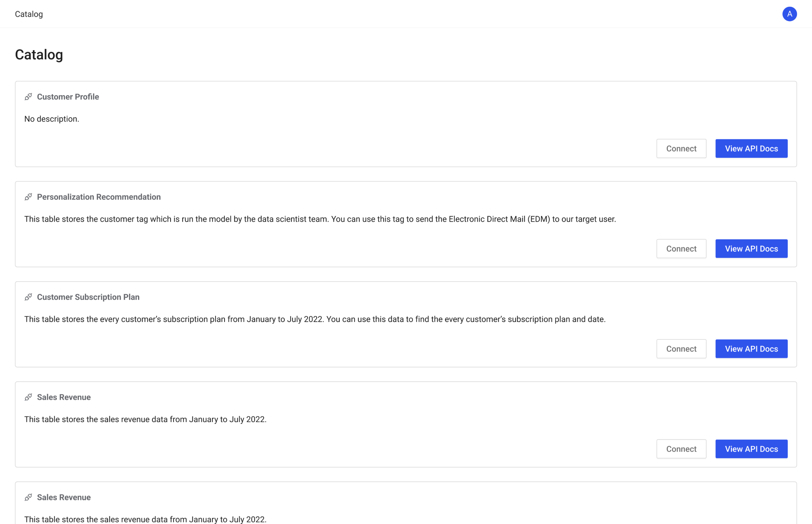Connect to the first Sales Revenue dataset

[681, 449]
